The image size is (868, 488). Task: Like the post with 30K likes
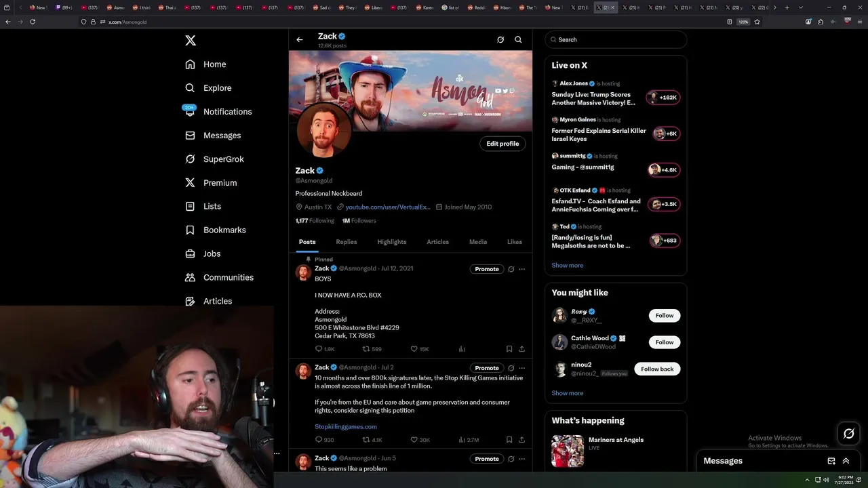[420, 440]
